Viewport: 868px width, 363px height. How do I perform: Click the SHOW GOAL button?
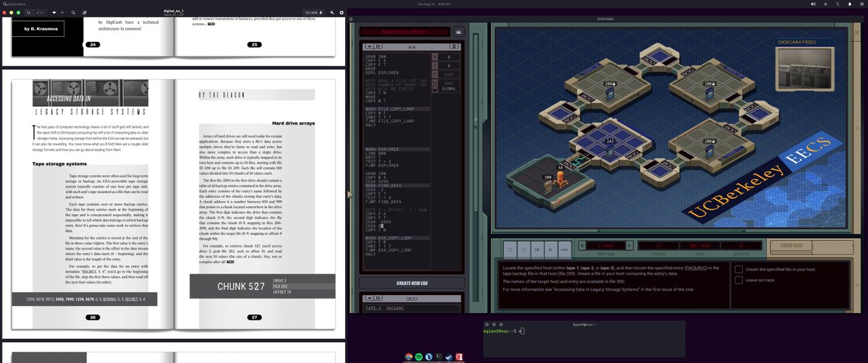point(791,245)
